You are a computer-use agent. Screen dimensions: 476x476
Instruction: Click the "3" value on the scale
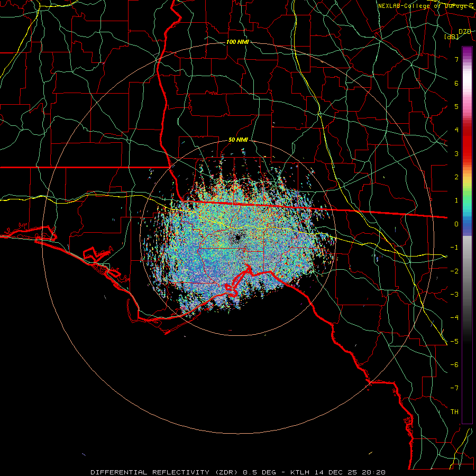(x=456, y=153)
